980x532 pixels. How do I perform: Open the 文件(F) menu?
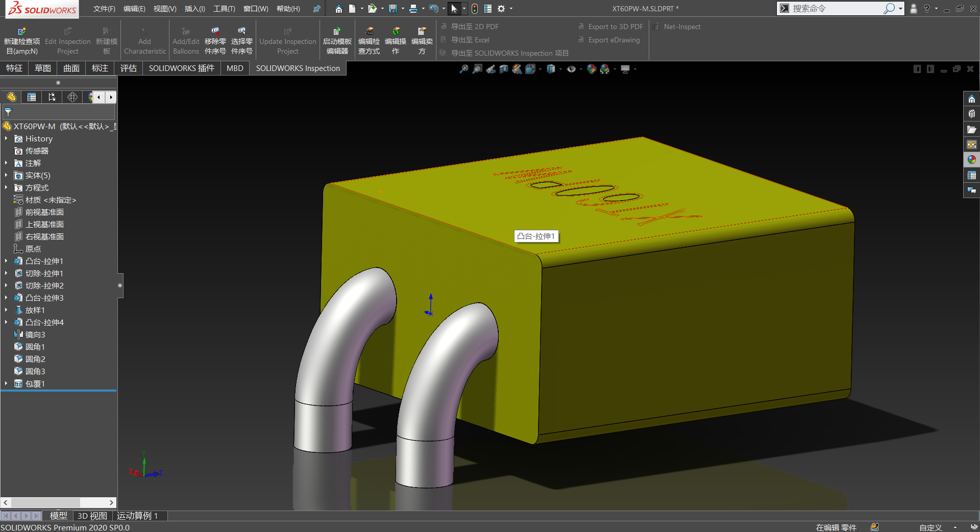click(104, 9)
